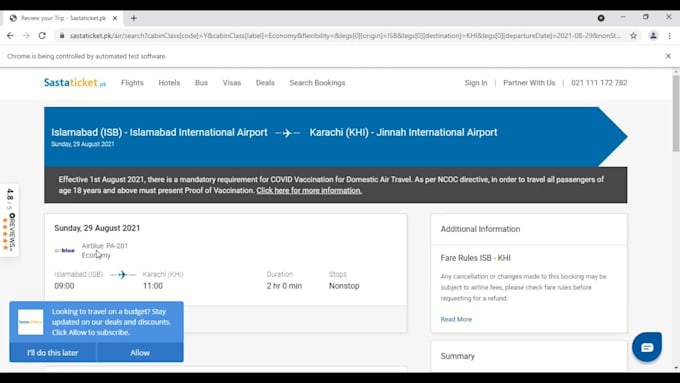The width and height of the screenshot is (680, 383).
Task: Open Chrome three-dot menu
Action: (x=669, y=36)
